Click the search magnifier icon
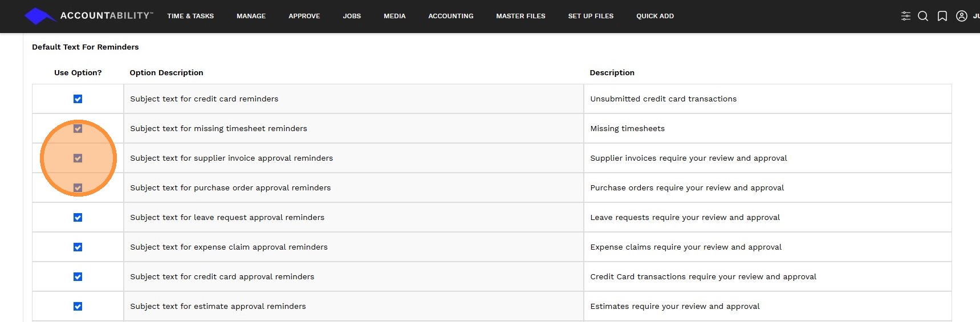 point(923,16)
